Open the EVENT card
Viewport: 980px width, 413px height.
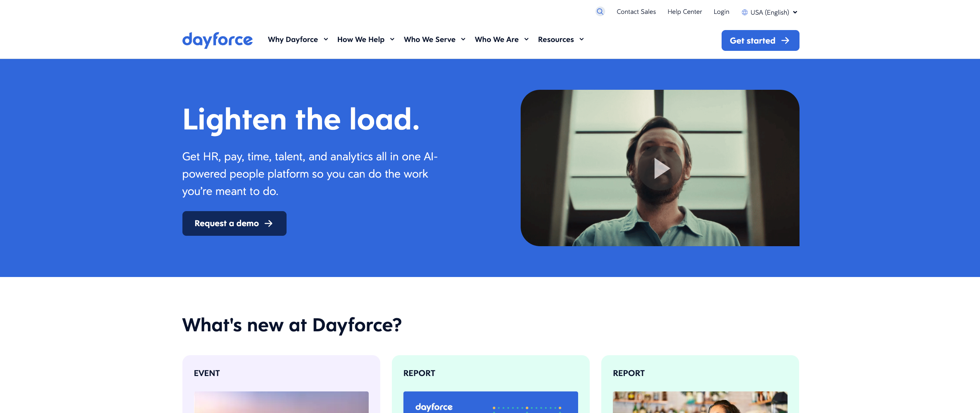pyautogui.click(x=281, y=384)
